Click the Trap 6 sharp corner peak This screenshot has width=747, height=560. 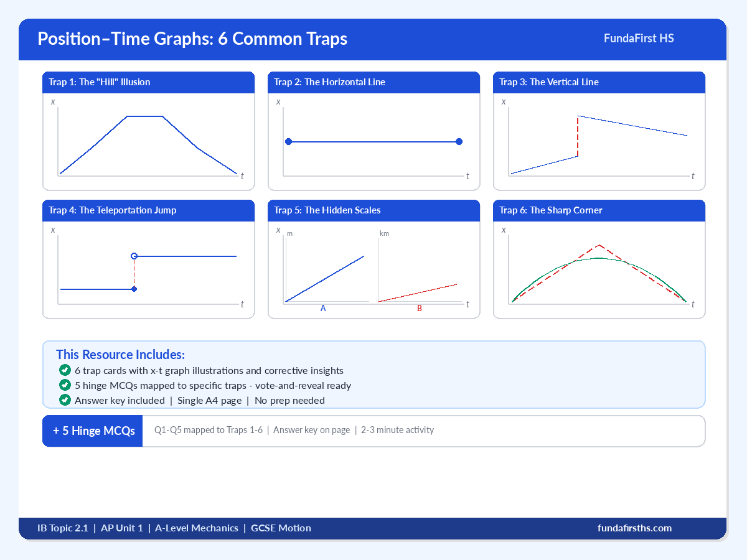pos(599,245)
